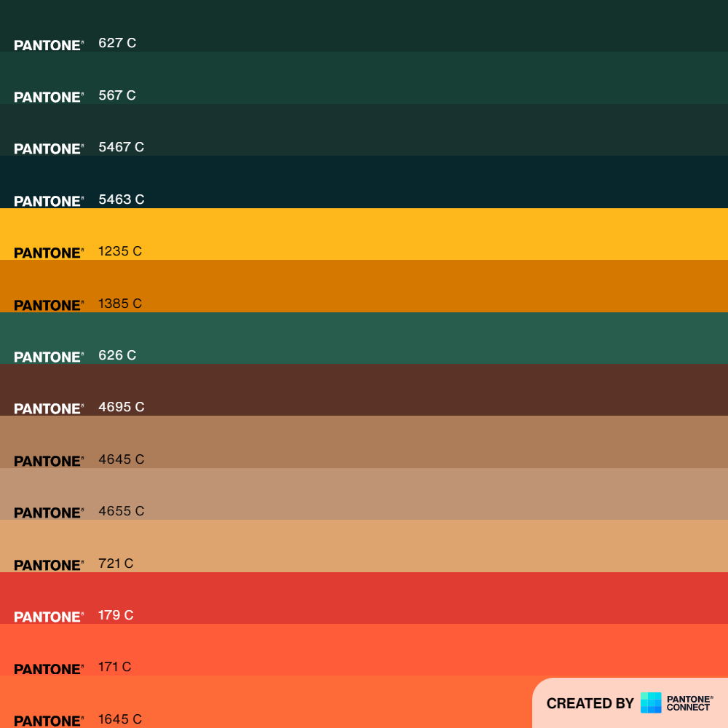
Task: Click the Pantone Connect blue squares logo
Action: click(x=650, y=703)
